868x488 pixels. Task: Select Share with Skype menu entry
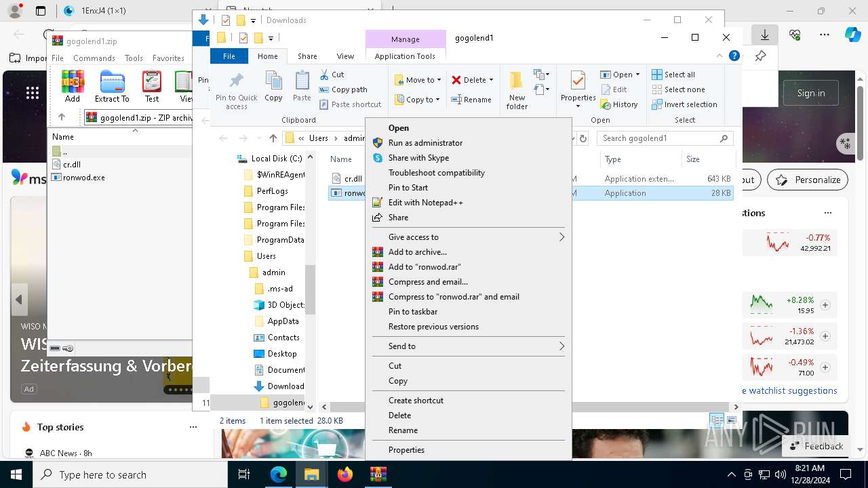tap(418, 158)
